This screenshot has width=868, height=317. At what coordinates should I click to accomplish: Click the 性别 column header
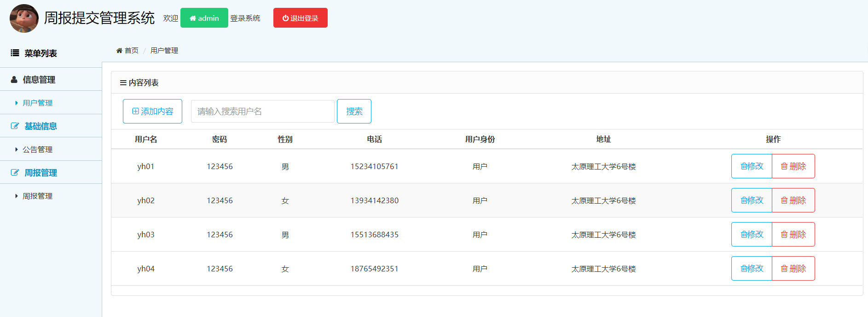(x=285, y=139)
